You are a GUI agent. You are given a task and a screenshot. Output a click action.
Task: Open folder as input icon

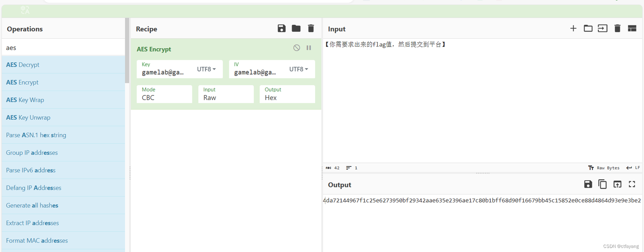click(x=588, y=28)
